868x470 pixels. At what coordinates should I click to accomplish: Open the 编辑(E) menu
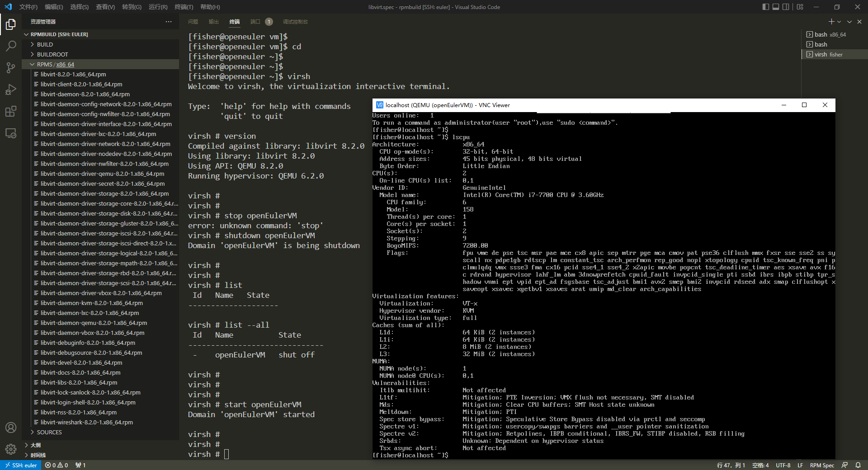[x=54, y=7]
